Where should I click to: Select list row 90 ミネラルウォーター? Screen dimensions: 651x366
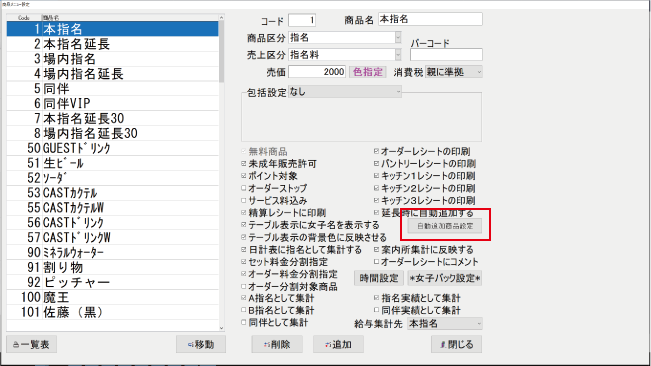coord(113,253)
